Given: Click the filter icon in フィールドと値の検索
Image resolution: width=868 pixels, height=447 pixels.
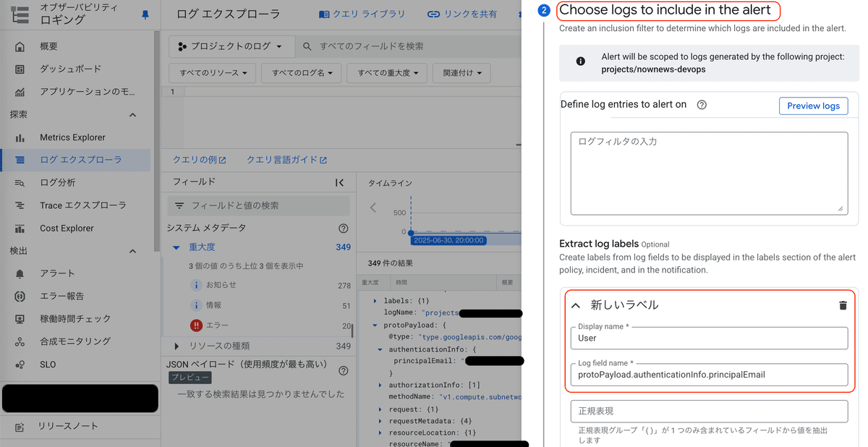Looking at the screenshot, I should (179, 205).
